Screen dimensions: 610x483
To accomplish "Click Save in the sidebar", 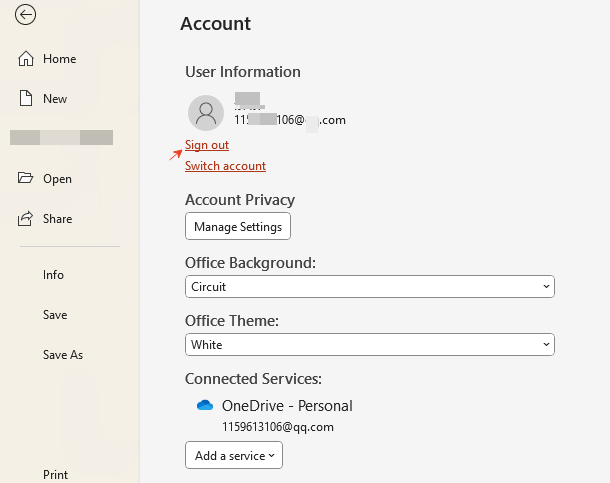I will click(x=55, y=315).
